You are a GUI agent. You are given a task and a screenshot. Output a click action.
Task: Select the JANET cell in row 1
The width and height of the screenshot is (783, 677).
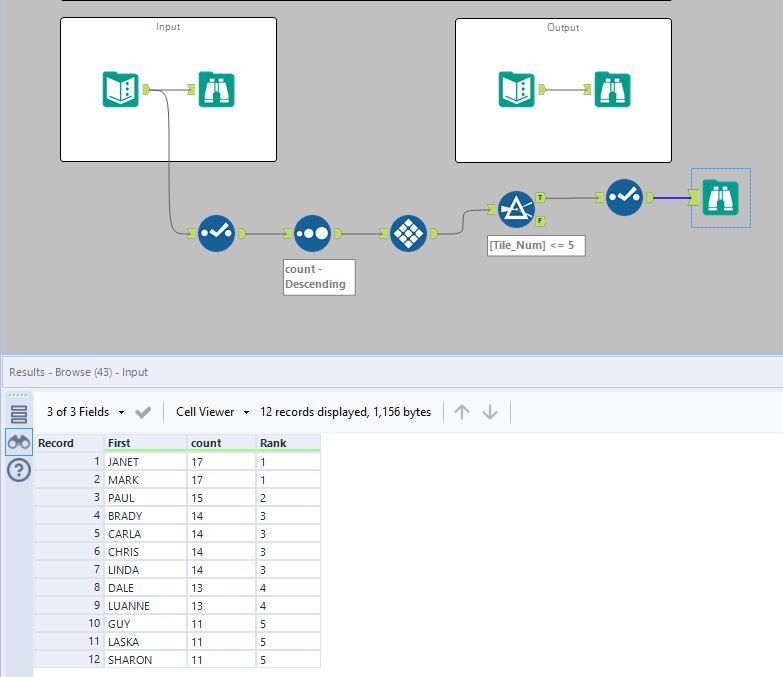(x=145, y=462)
